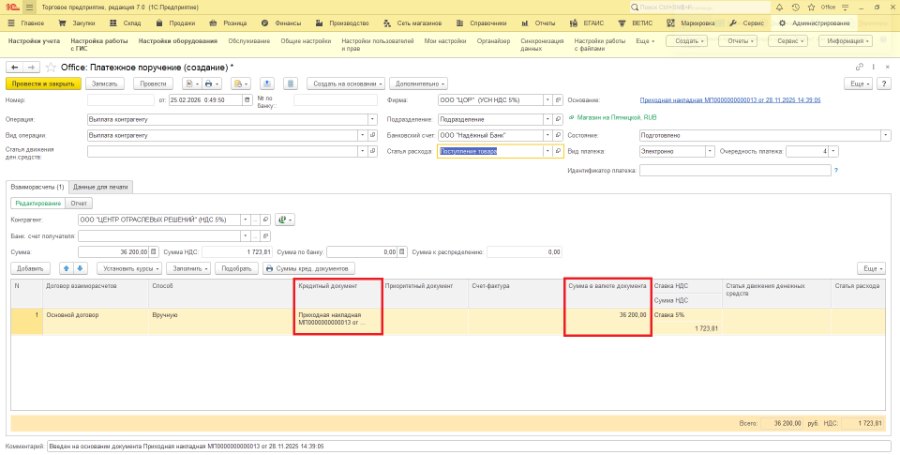Click the Подобрать button
Screen dimensions: 900x455
pos(236,269)
